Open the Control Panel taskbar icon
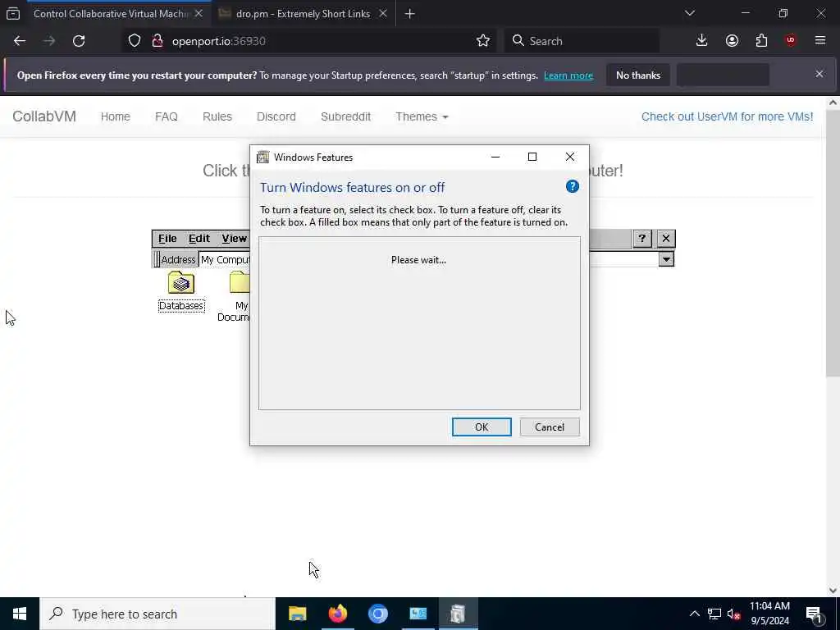 click(x=418, y=614)
